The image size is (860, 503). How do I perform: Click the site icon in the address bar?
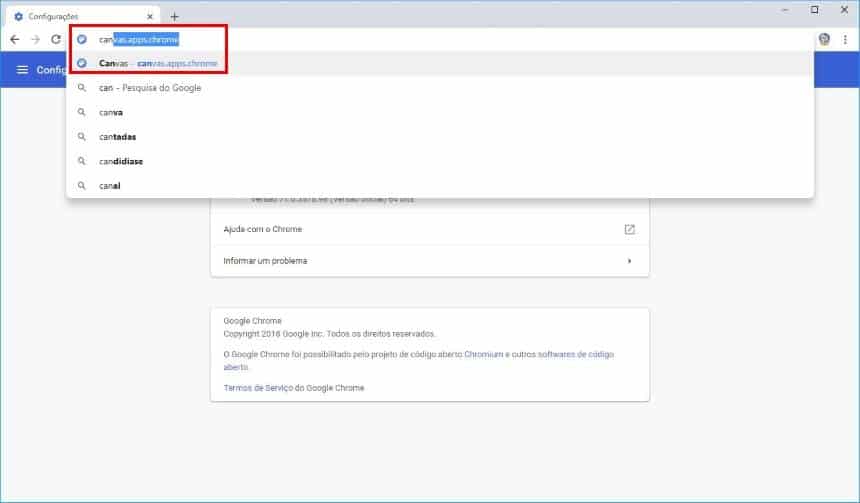[82, 39]
